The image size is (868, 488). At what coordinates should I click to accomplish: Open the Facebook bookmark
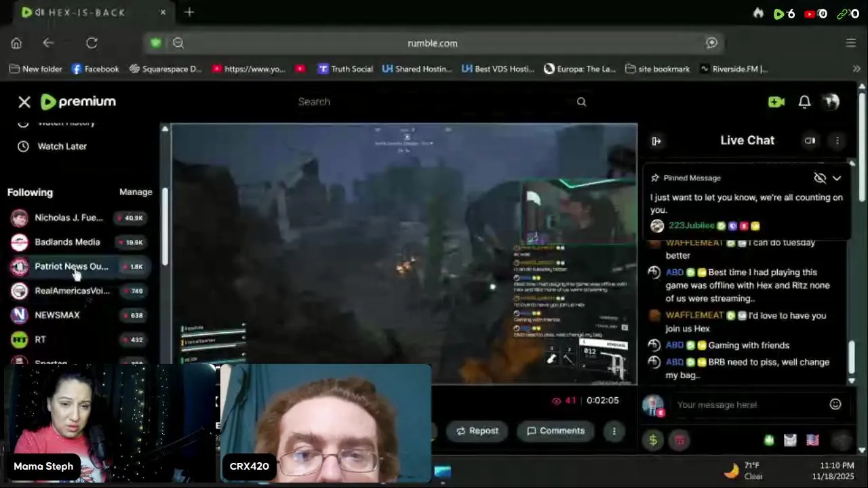95,68
